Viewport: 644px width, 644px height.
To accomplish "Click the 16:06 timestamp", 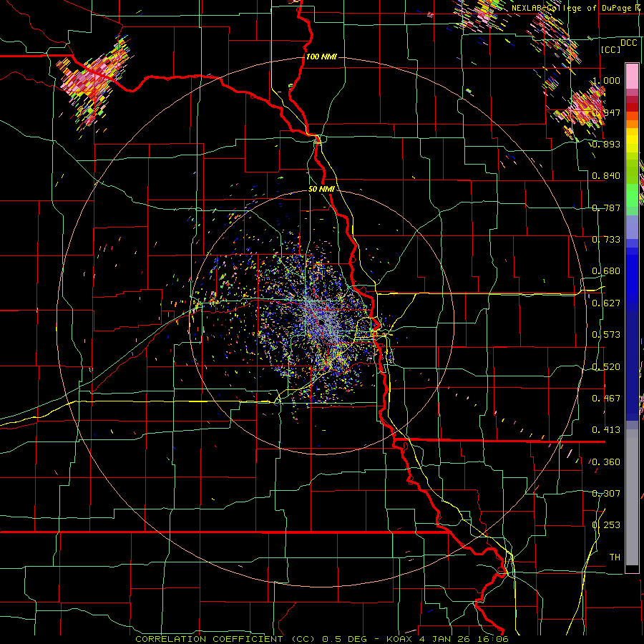I will tap(492, 639).
